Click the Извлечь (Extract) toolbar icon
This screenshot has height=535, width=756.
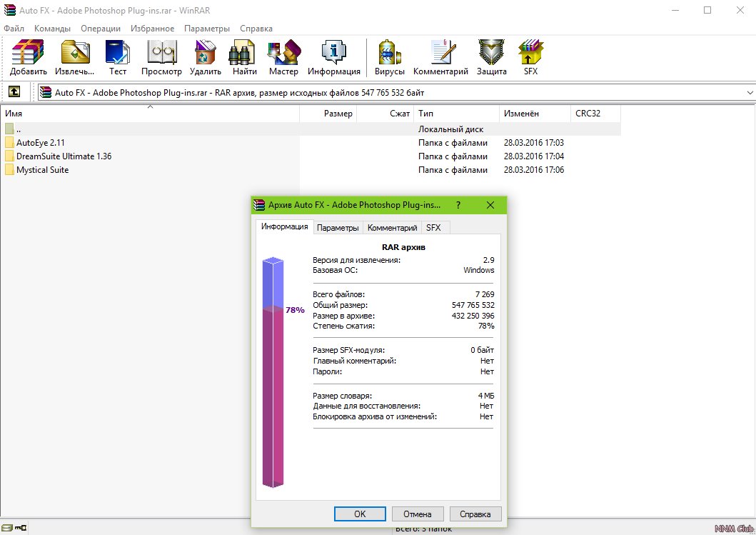pyautogui.click(x=74, y=54)
